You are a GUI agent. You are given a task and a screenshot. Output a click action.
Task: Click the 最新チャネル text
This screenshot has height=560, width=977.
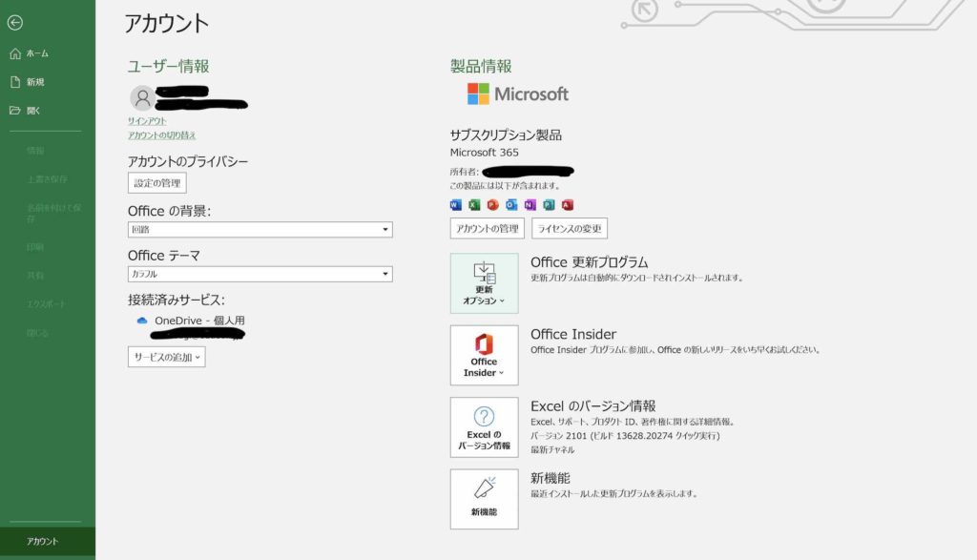552,449
